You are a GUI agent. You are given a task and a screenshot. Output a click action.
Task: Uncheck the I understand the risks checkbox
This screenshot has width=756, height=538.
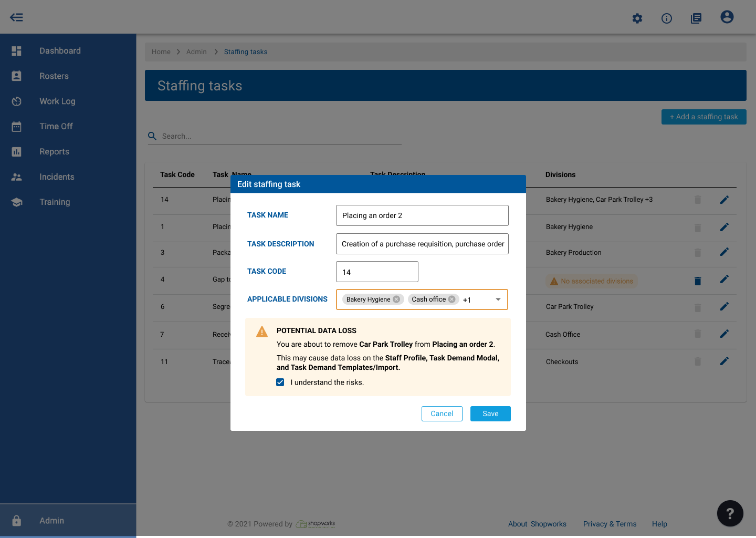click(280, 382)
